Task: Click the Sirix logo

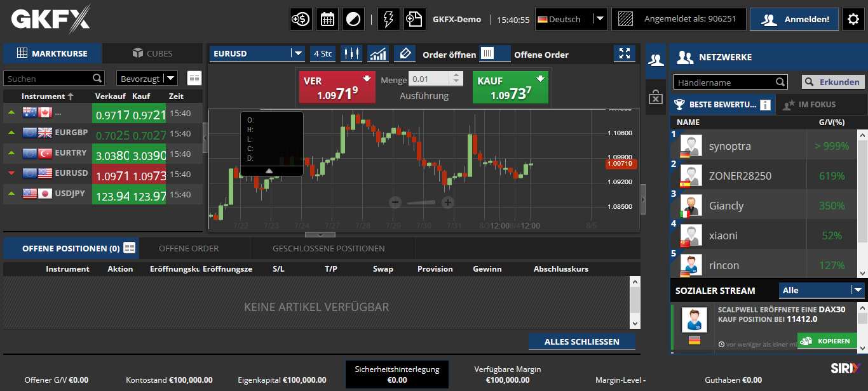Action: (x=846, y=368)
